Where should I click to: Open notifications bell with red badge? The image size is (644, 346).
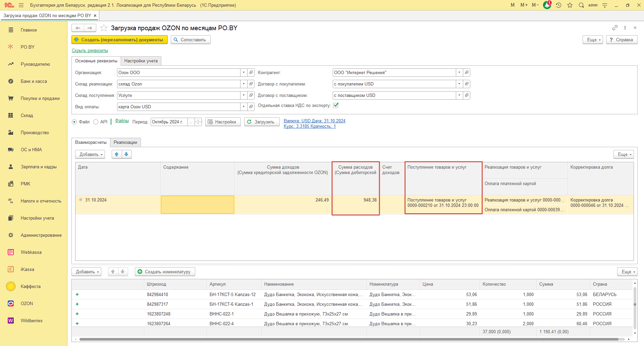tap(547, 5)
